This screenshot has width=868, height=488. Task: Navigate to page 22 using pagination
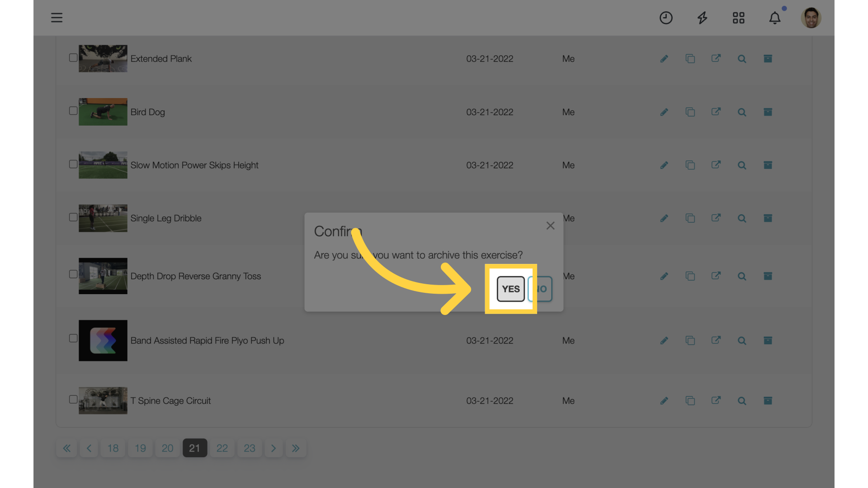click(x=222, y=448)
